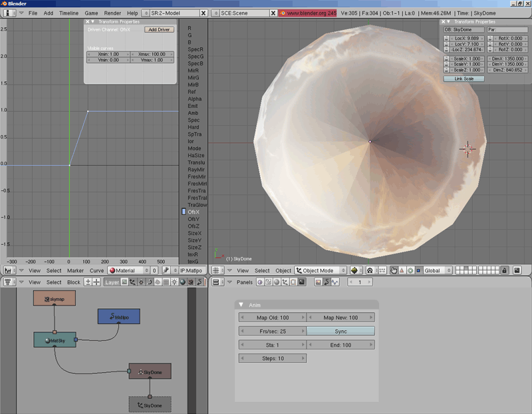Open the SCE:Scene selector dropdown
The width and height of the screenshot is (532, 414).
pos(215,13)
